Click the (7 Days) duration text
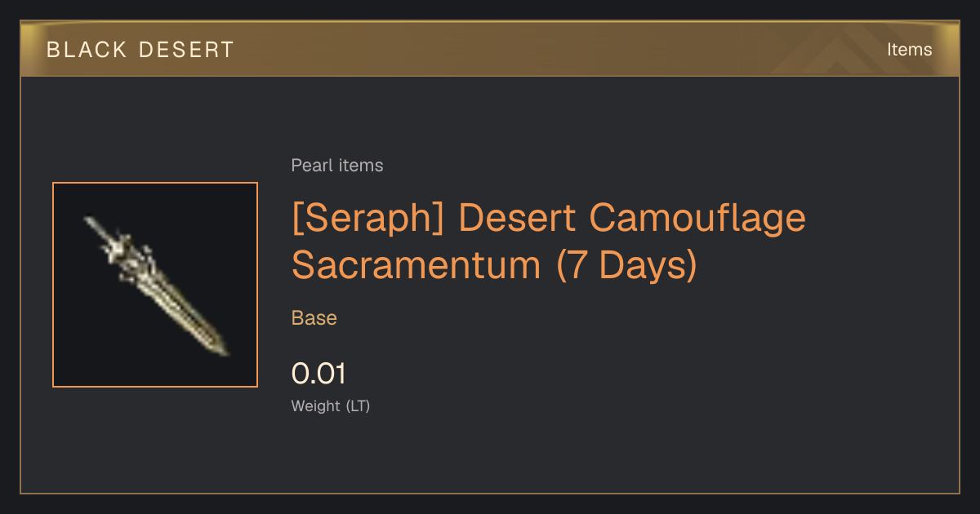The width and height of the screenshot is (980, 514). coord(626,265)
